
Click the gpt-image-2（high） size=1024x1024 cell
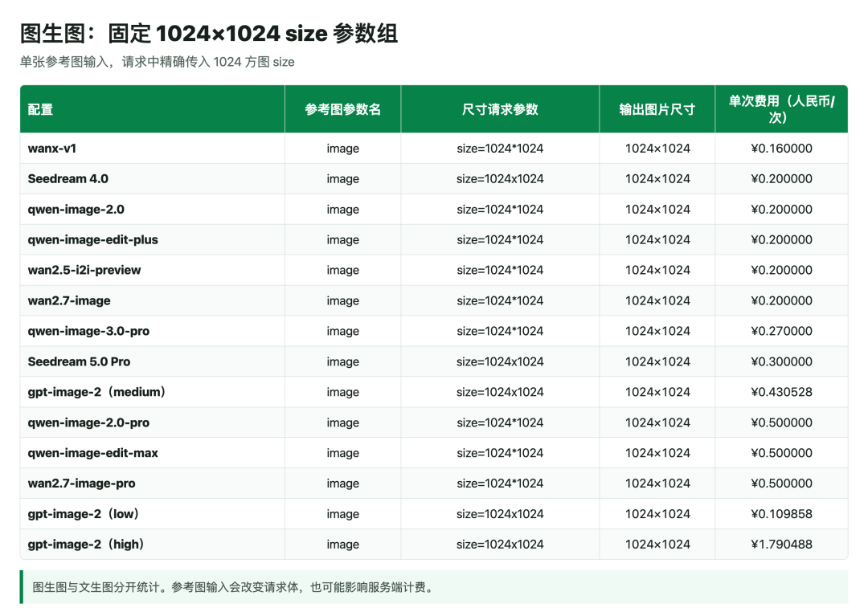500,544
